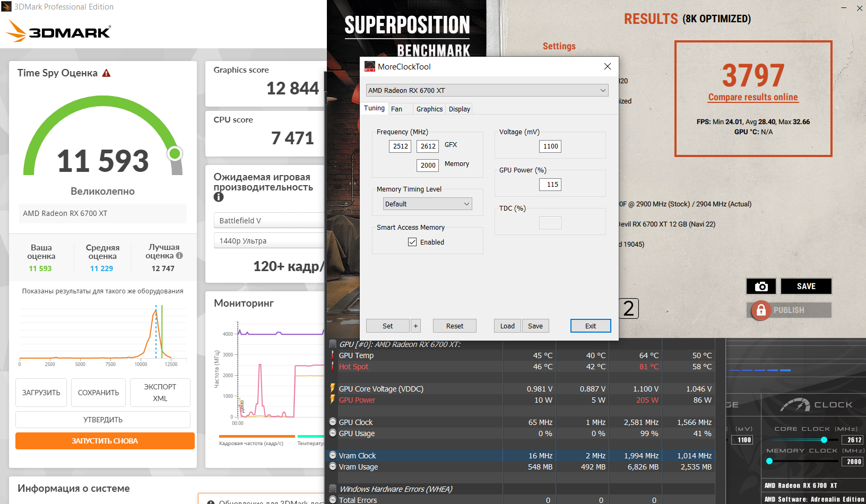Click the GPU [#0] group header icon

[333, 344]
